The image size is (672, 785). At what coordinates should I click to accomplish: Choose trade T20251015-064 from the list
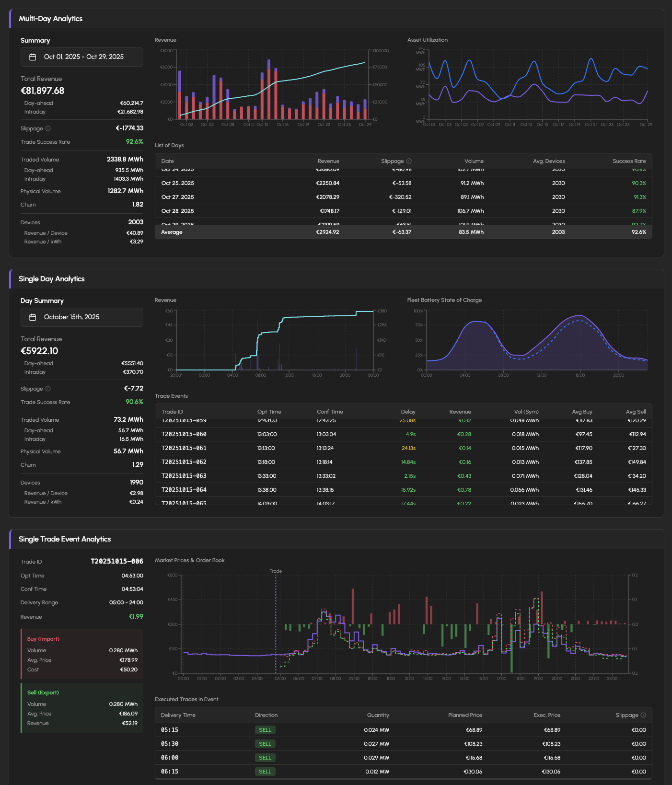click(403, 490)
